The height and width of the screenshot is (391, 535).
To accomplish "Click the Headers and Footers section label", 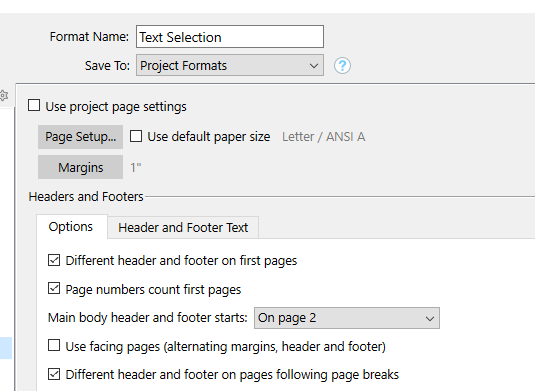I will pyautogui.click(x=86, y=197).
